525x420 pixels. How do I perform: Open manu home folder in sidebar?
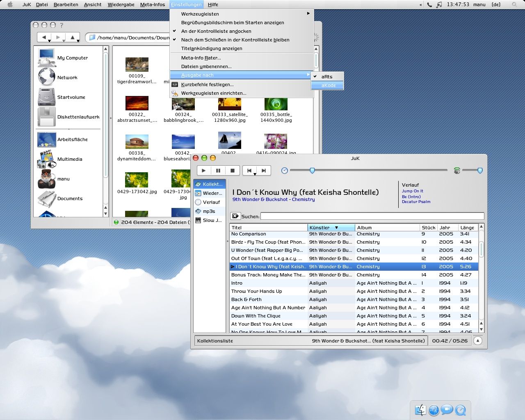pyautogui.click(x=54, y=179)
